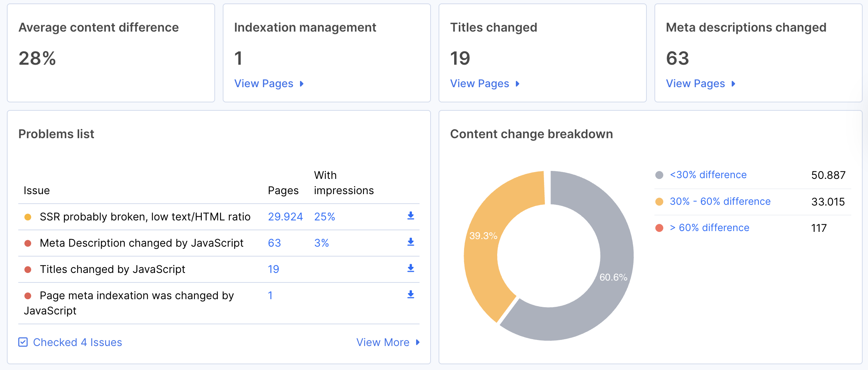This screenshot has height=370, width=868.
Task: Toggle the Checked 4 Issues checkbox
Action: 23,342
